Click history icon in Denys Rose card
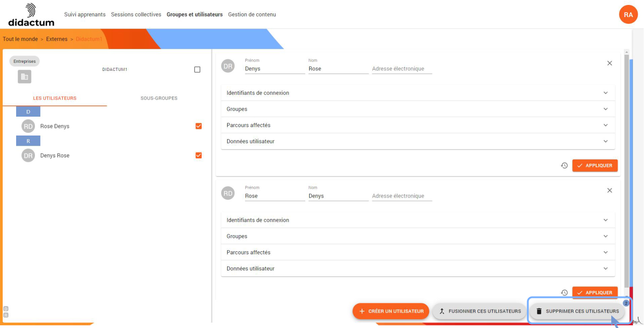 coord(564,166)
